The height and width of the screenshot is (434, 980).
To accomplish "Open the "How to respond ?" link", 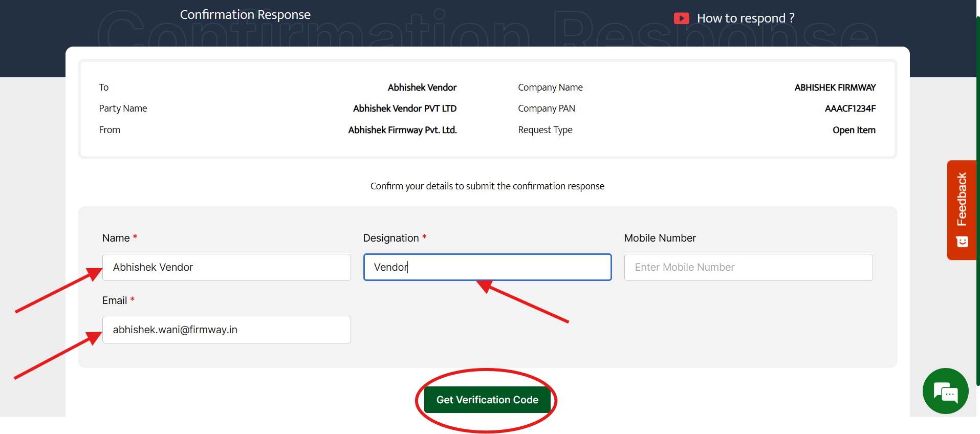I will click(x=745, y=18).
